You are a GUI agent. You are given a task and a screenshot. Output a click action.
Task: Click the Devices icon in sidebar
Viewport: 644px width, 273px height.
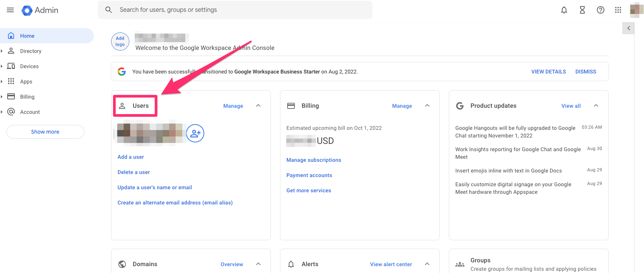[x=11, y=66]
